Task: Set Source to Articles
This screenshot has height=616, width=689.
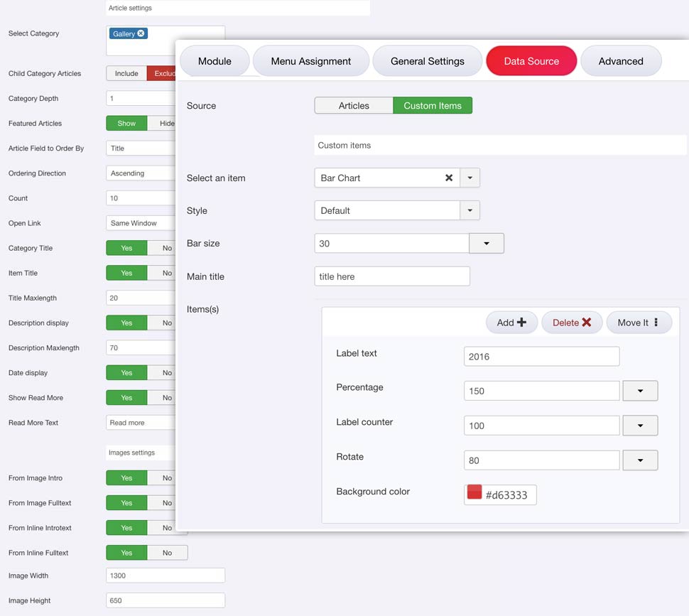Action: point(354,106)
